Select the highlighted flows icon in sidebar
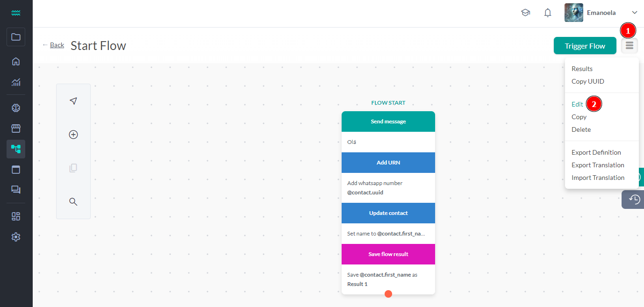The image size is (644, 307). pos(16,149)
